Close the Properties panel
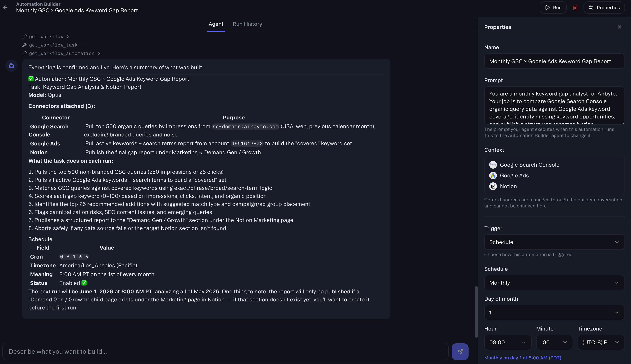 pos(619,27)
